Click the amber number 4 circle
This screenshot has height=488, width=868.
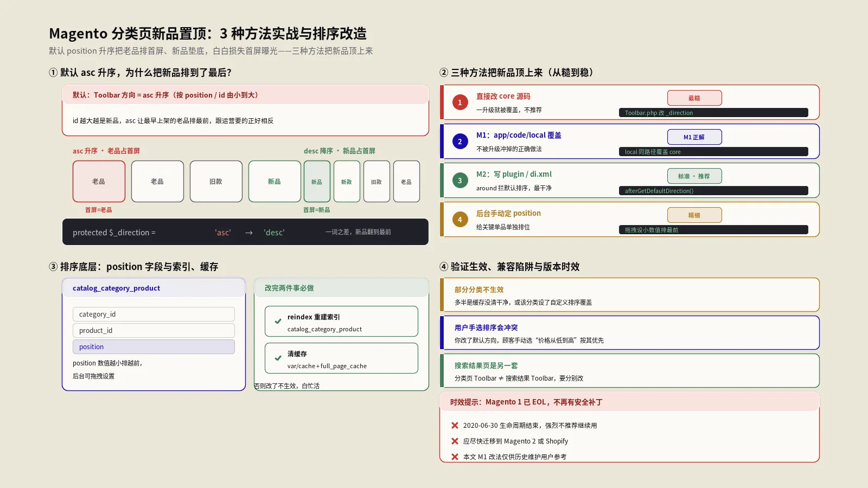[460, 220]
